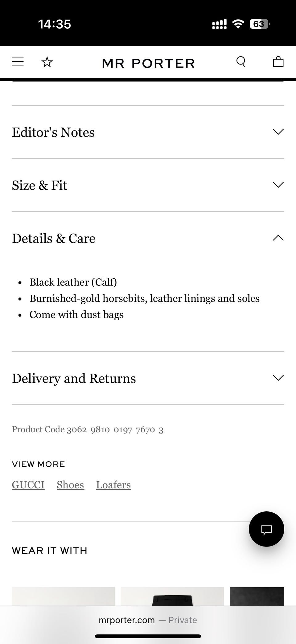Tap the mrporter.com address bar
This screenshot has width=296, height=644.
coord(148,620)
